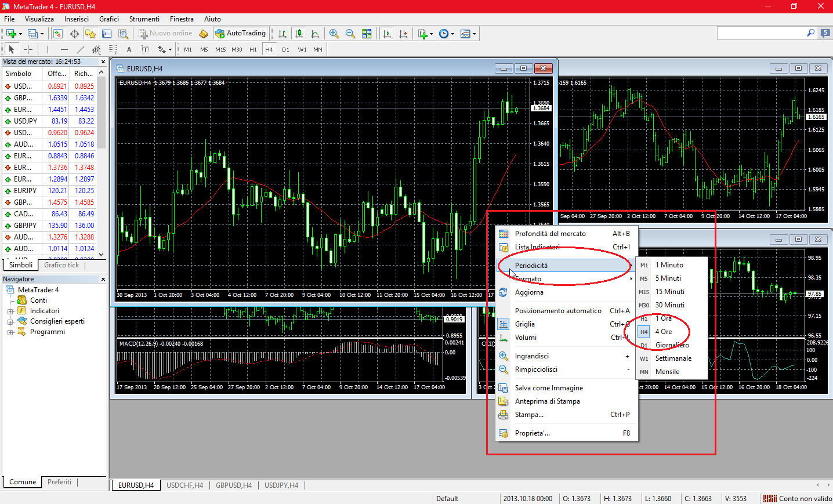Toggle the Market Watch window icon
Screen dimensions: 833x504
coord(58,34)
